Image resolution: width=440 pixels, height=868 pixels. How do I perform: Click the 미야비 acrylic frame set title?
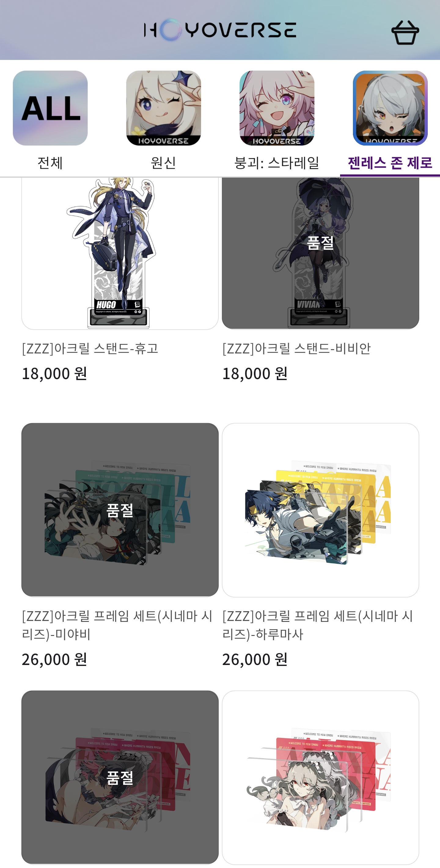(117, 625)
